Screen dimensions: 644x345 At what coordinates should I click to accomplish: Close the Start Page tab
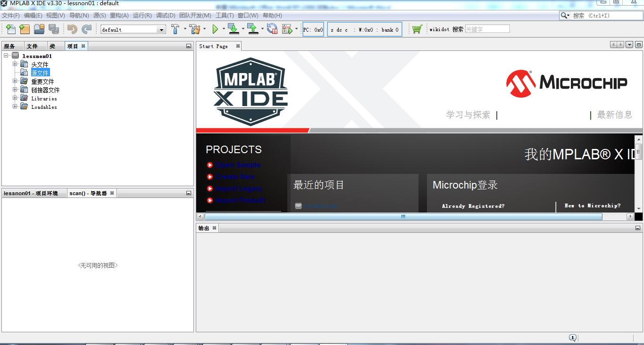(238, 46)
